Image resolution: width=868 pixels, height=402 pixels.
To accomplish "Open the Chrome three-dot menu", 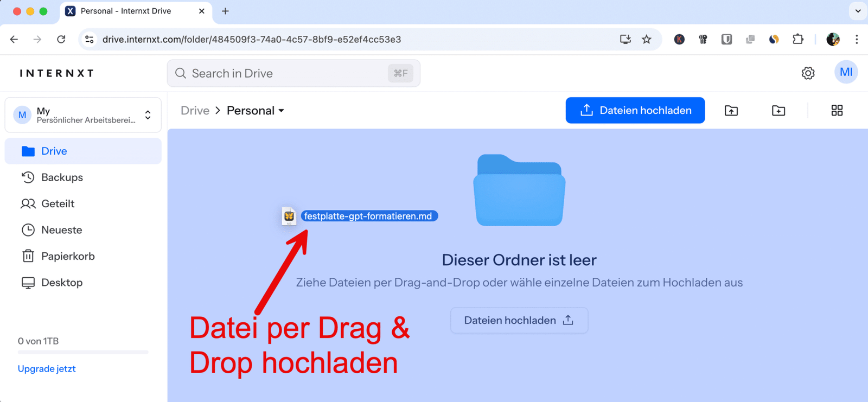I will point(857,39).
